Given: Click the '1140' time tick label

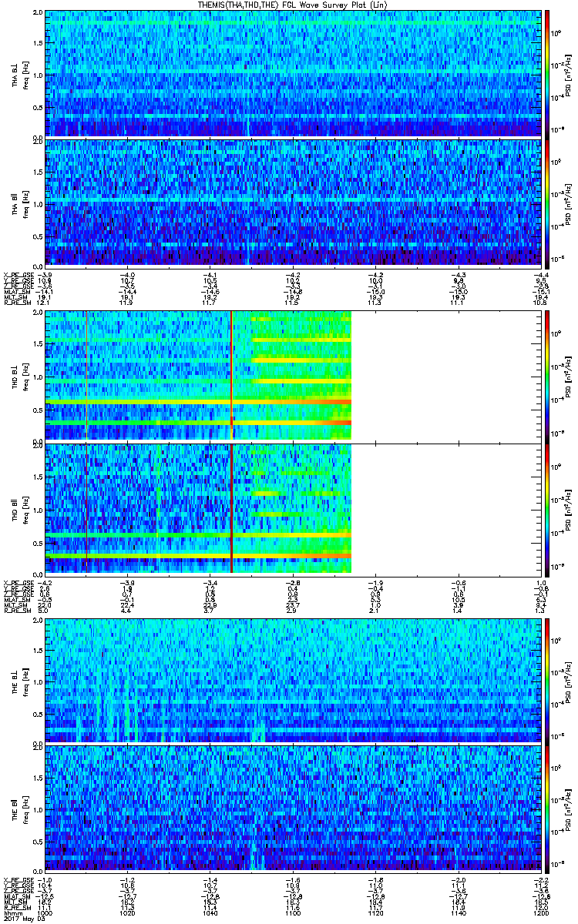Looking at the screenshot, I should [459, 913].
